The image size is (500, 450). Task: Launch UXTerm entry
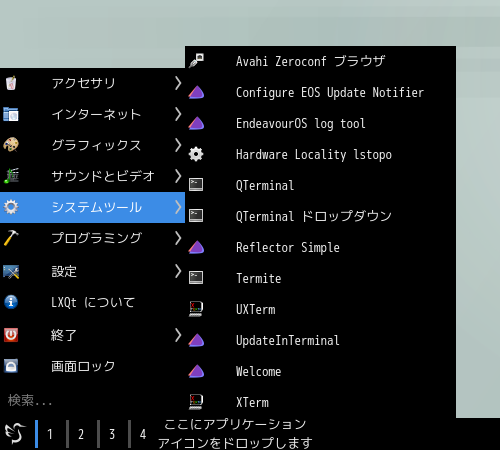point(320,309)
